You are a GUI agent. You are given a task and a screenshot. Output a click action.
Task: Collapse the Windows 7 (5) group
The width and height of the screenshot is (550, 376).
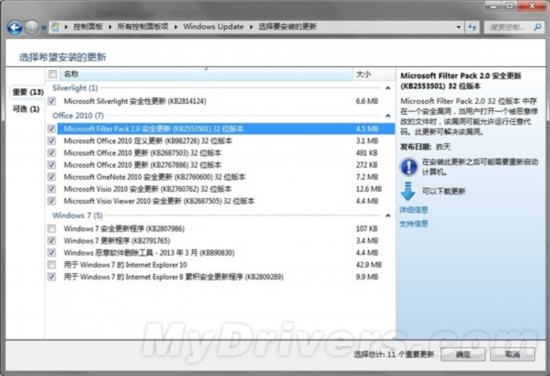coord(388,215)
